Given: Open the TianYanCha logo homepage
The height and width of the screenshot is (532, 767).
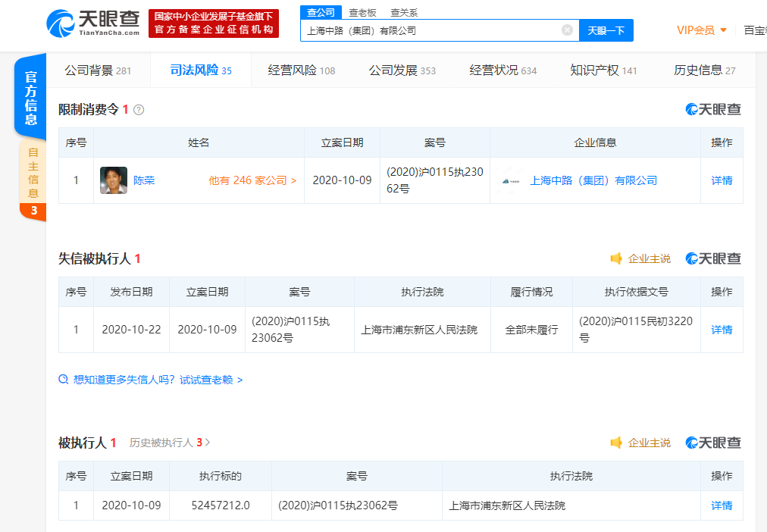Looking at the screenshot, I should click(x=93, y=23).
